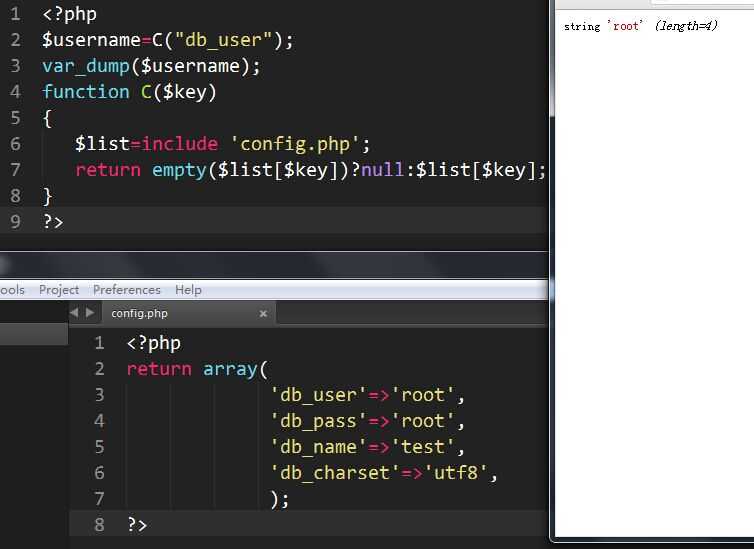Open the Project menu
754x549 pixels.
(x=59, y=290)
